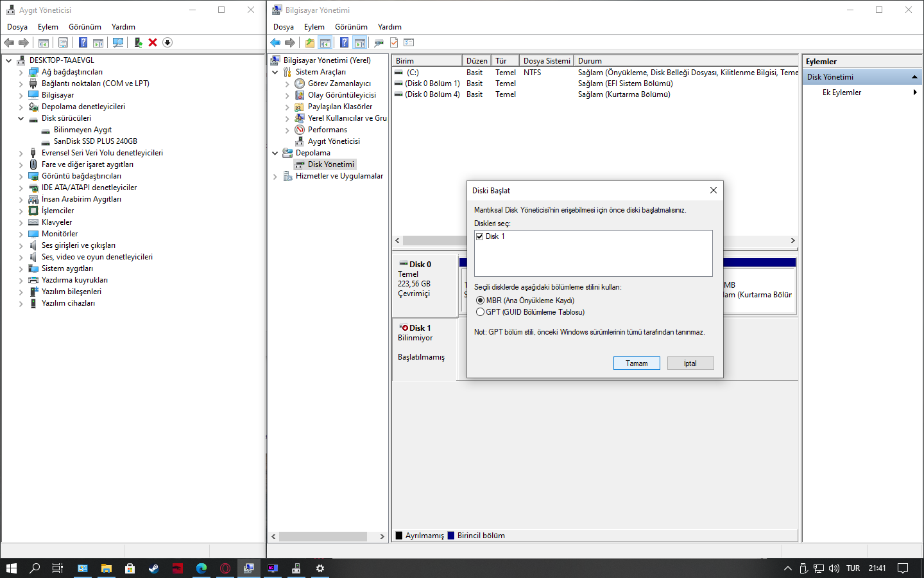Open Görünüm menu in Aygıt Yöneticisi
The height and width of the screenshot is (578, 924).
coord(85,27)
